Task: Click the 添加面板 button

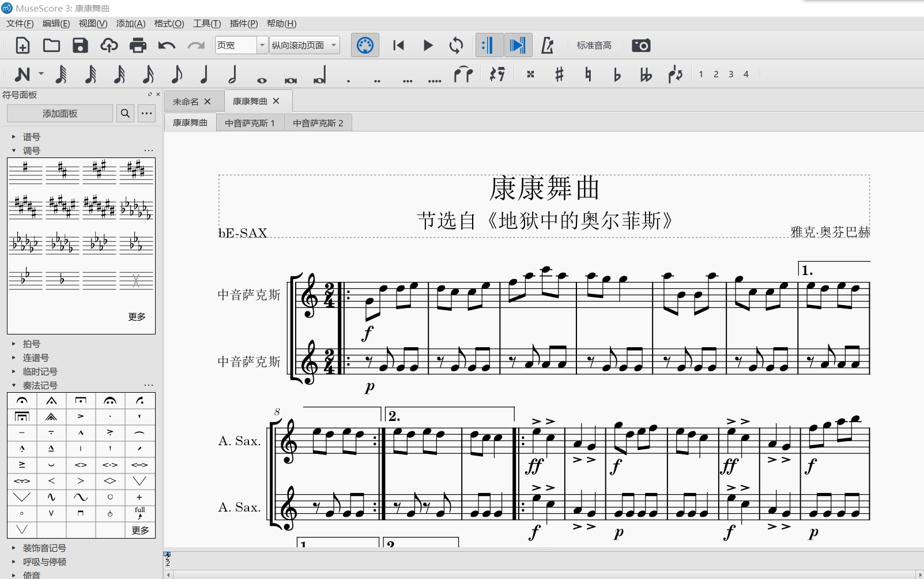Action: click(60, 114)
